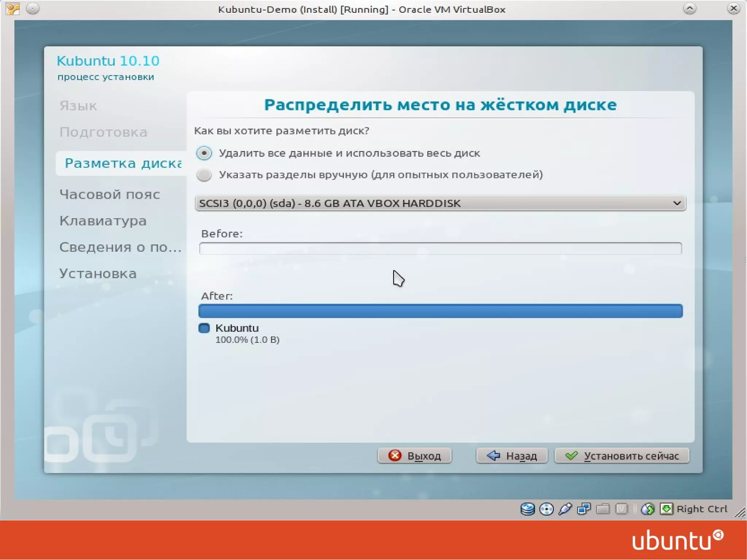Click the Установить сейчас button
Image resolution: width=747 pixels, height=560 pixels.
point(622,456)
